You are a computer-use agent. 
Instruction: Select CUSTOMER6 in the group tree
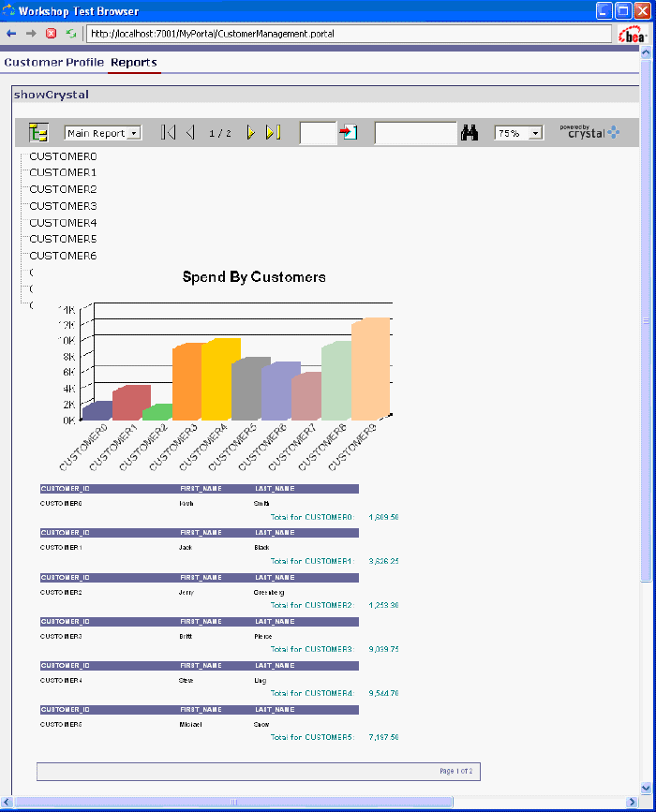tap(63, 256)
